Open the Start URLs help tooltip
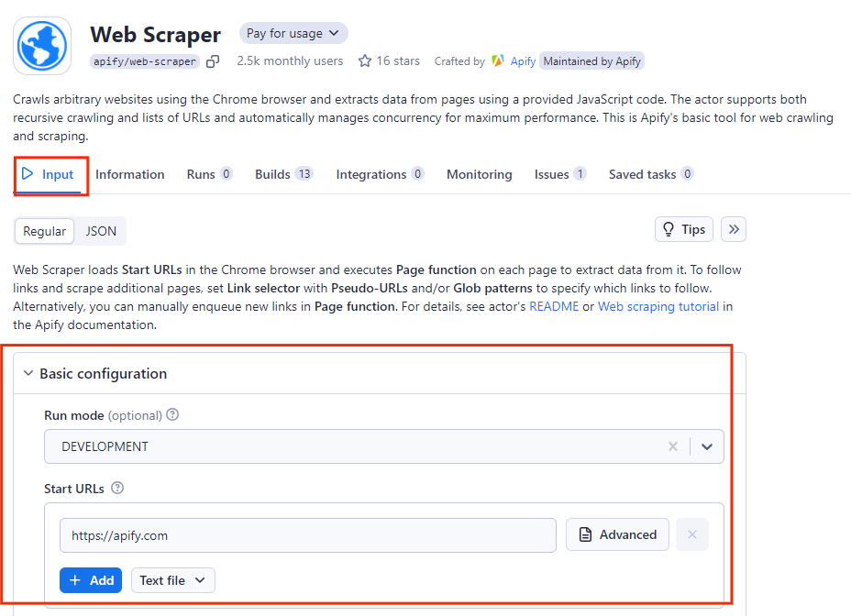 pos(117,488)
